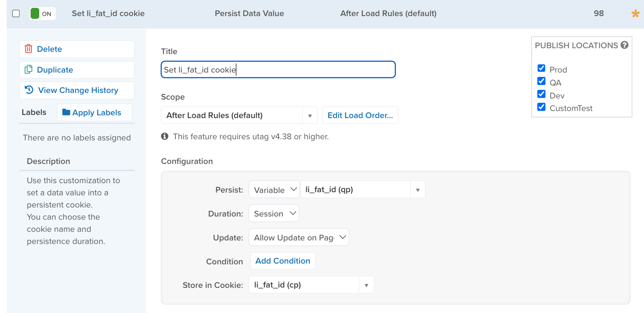This screenshot has width=644, height=313.
Task: Click the Apply Labels folder icon
Action: click(x=66, y=113)
